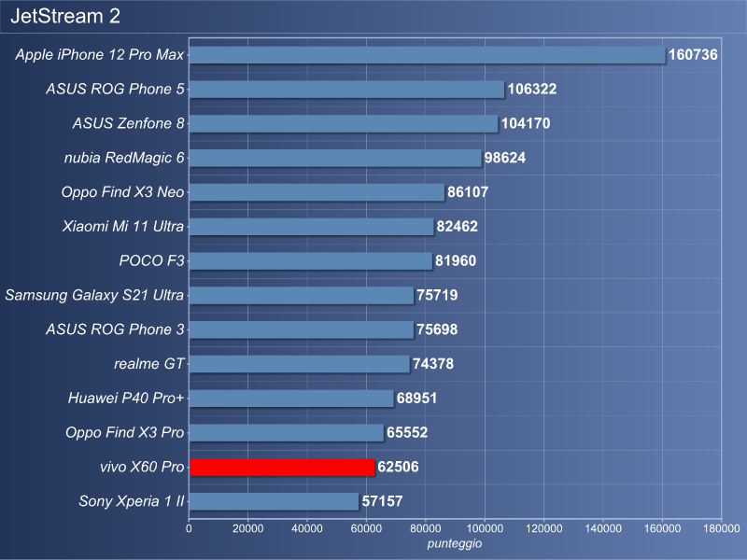Click the score value "62506"
The image size is (747, 560).
pyautogui.click(x=398, y=467)
